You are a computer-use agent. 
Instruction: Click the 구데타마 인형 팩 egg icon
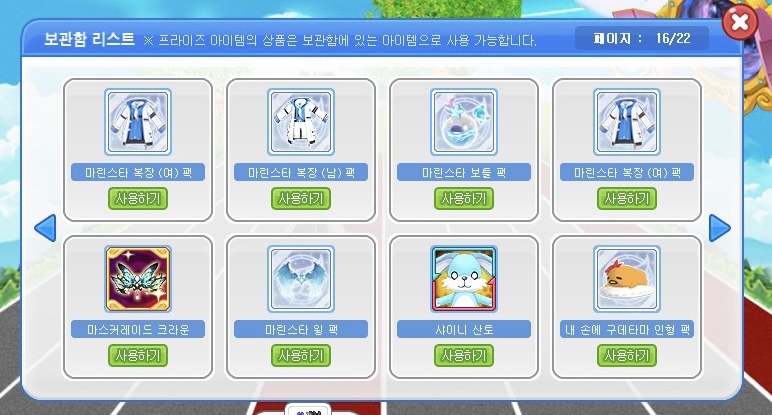point(627,279)
